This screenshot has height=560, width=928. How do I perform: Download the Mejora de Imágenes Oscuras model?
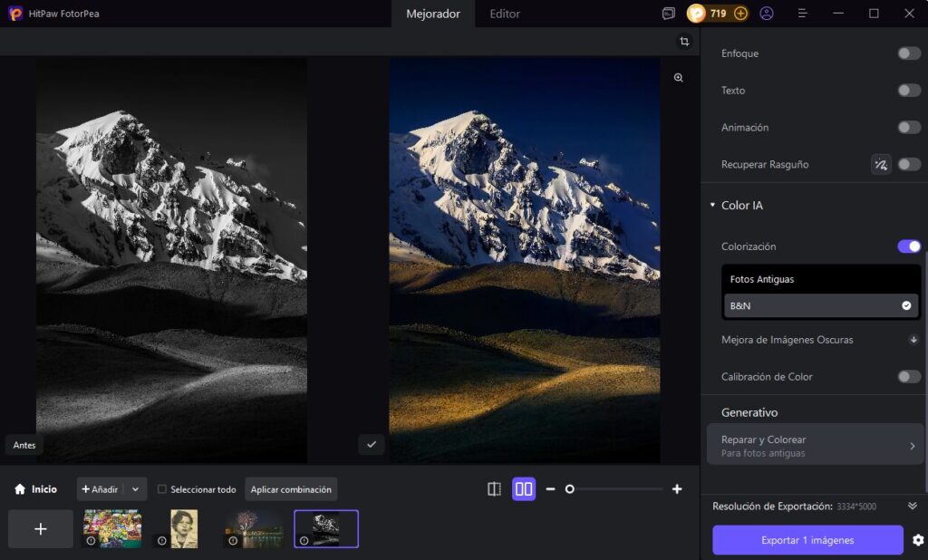[x=913, y=340]
